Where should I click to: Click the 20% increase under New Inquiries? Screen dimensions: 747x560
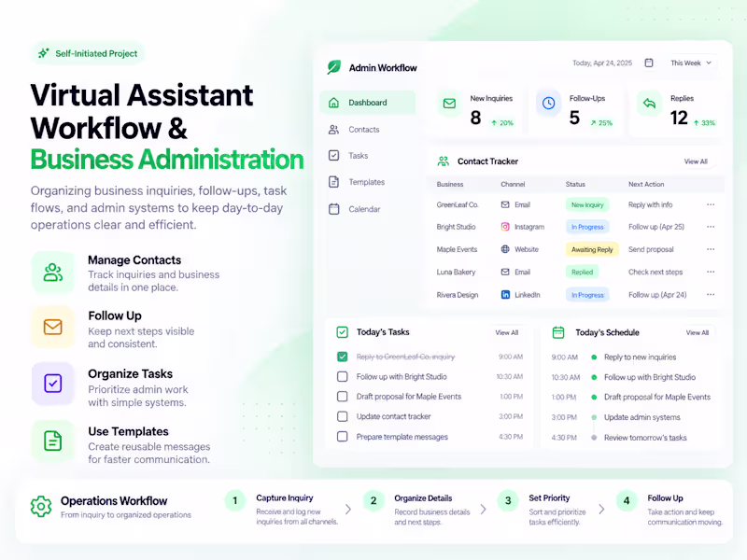coord(502,123)
